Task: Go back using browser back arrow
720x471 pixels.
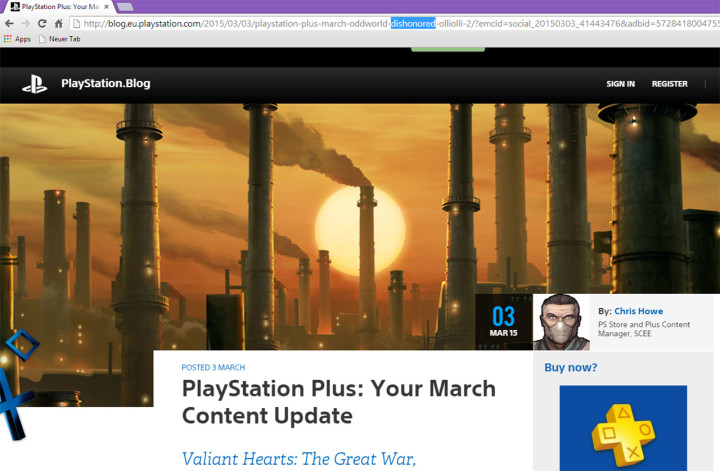Action: coord(9,23)
